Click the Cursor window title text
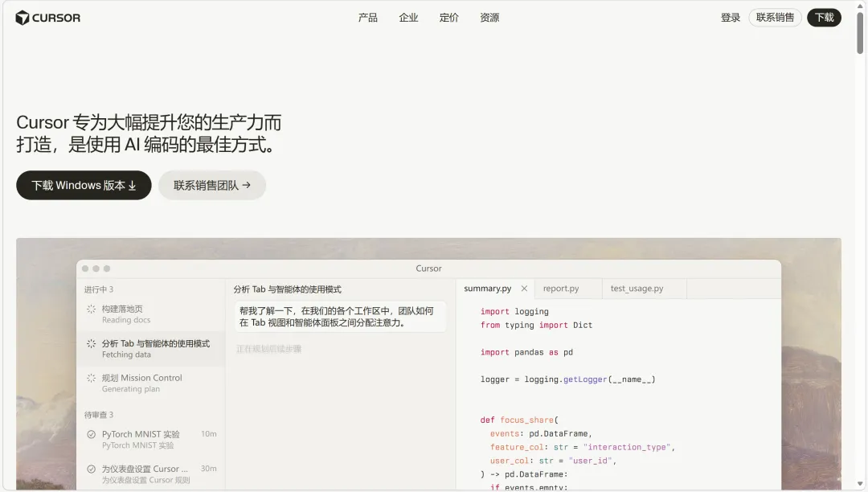 [428, 269]
